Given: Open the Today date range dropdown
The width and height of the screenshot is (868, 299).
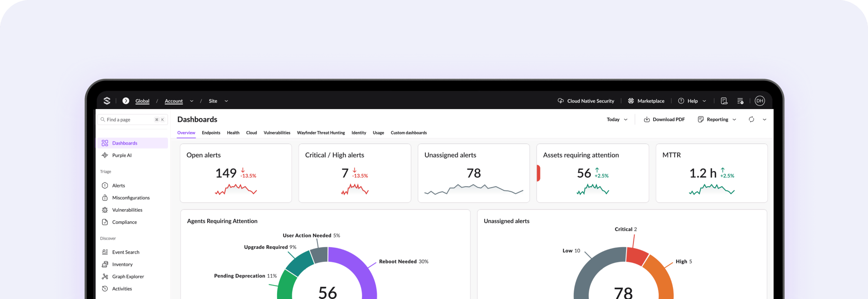Looking at the screenshot, I should click(617, 119).
